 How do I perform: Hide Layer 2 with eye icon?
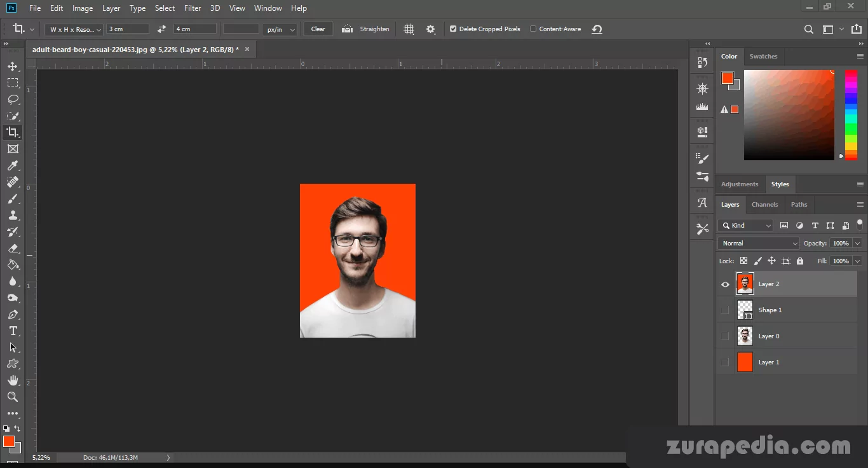click(725, 284)
